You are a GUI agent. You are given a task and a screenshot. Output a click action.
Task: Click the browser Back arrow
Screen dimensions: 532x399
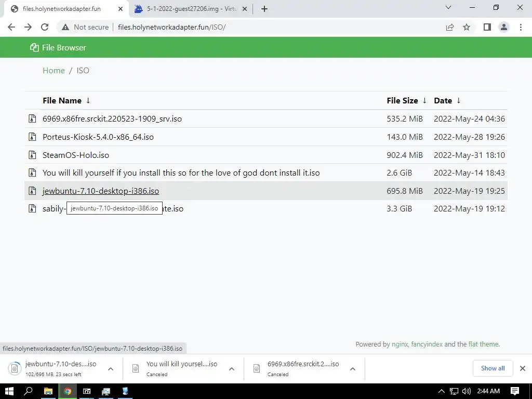[x=11, y=27]
